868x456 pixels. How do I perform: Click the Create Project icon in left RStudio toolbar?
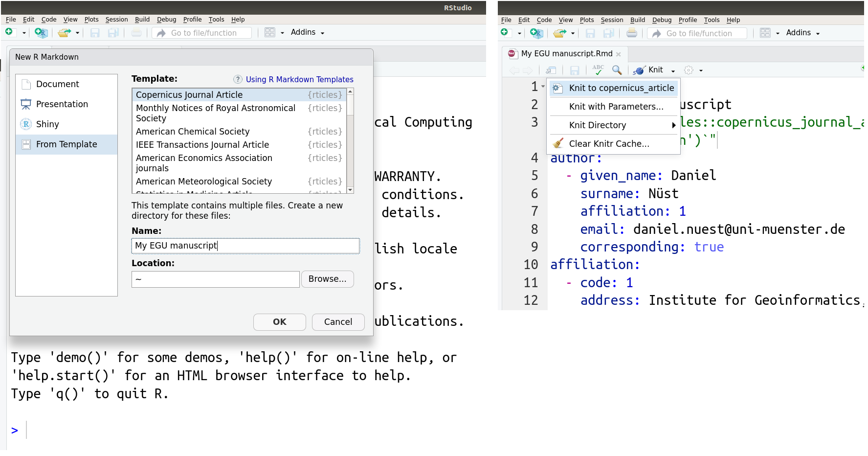pyautogui.click(x=41, y=33)
